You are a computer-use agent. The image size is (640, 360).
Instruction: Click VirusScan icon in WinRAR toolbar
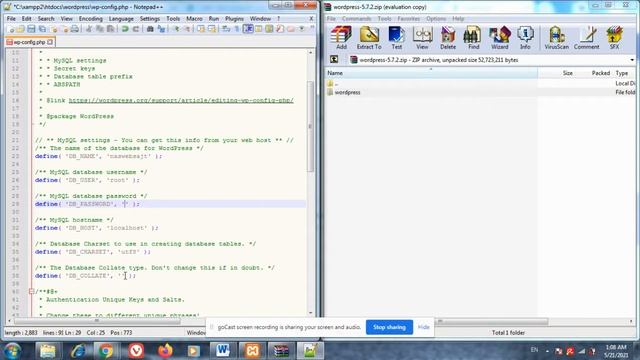(x=556, y=38)
